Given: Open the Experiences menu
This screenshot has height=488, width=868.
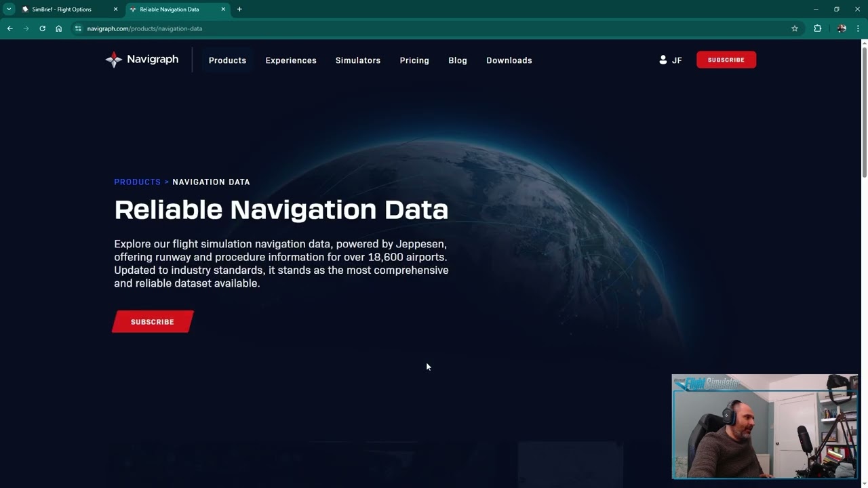Looking at the screenshot, I should click(291, 60).
